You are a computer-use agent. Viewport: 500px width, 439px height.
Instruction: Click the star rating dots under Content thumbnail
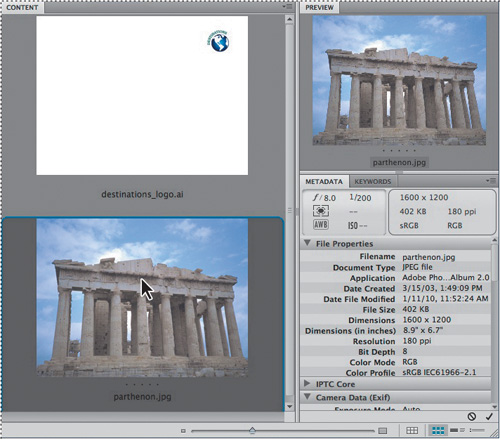(x=142, y=384)
